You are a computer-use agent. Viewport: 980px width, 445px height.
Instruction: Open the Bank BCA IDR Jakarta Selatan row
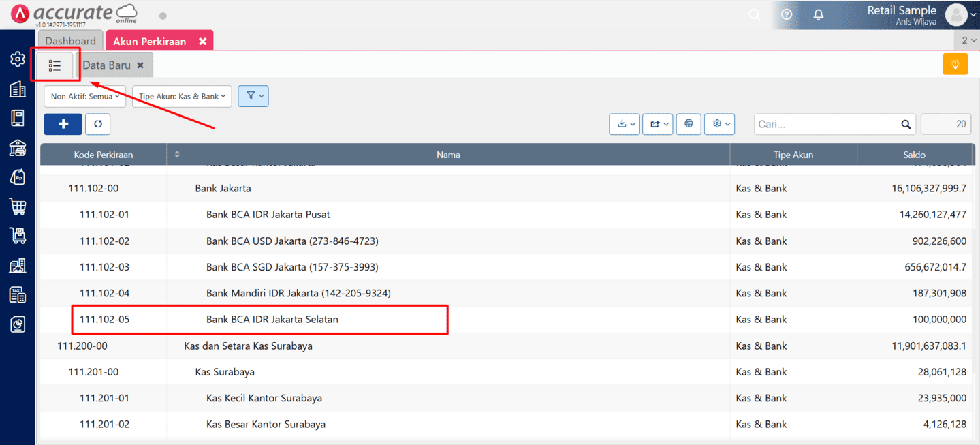coord(272,320)
